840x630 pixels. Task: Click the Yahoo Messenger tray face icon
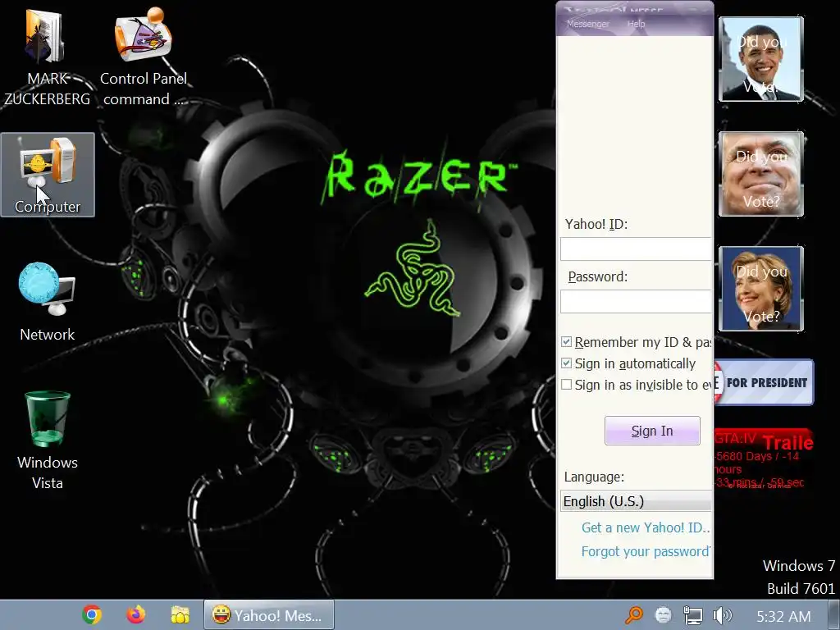[663, 615]
